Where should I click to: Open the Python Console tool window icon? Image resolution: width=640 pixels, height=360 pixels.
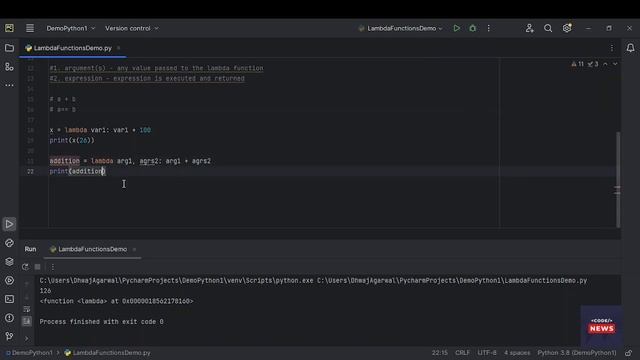[9, 243]
